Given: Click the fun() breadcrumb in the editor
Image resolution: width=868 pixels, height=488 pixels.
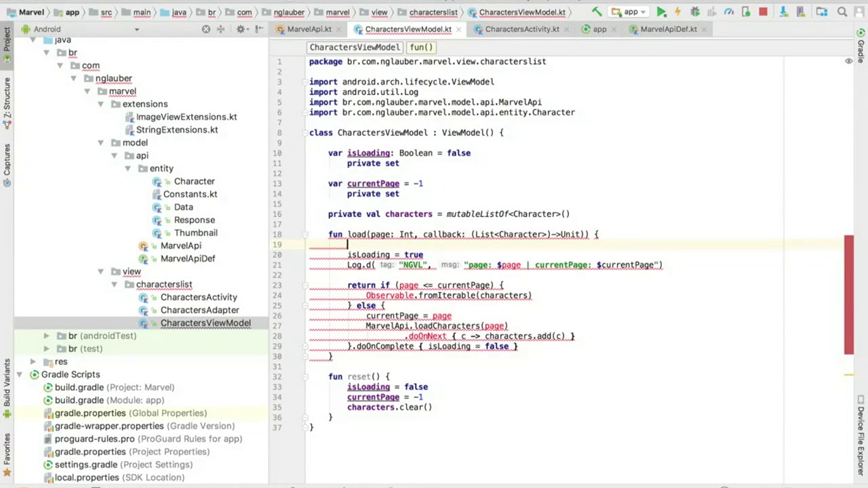Looking at the screenshot, I should point(420,47).
